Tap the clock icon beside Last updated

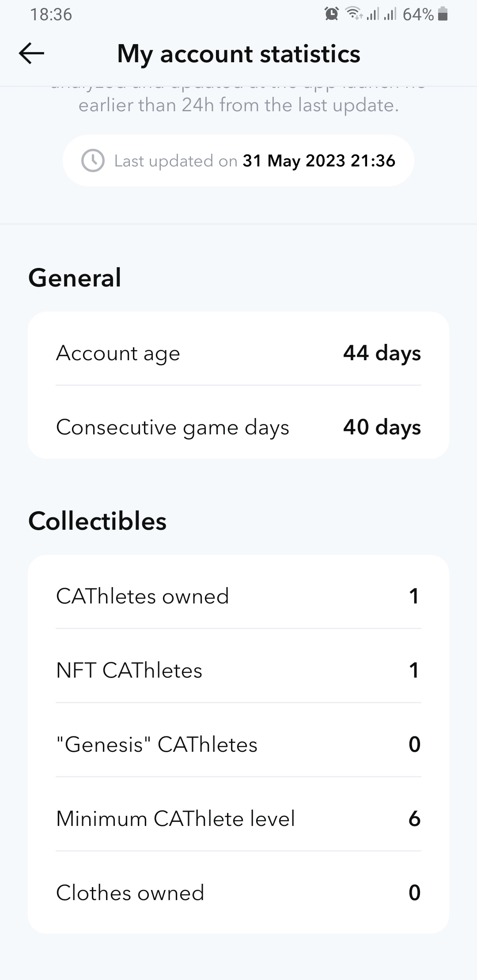coord(93,161)
